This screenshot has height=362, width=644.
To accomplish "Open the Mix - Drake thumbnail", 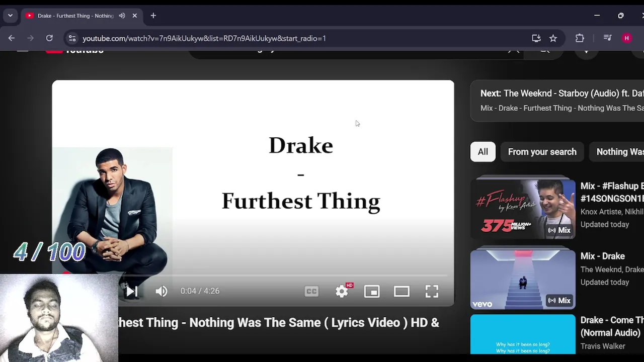I will pos(523,279).
